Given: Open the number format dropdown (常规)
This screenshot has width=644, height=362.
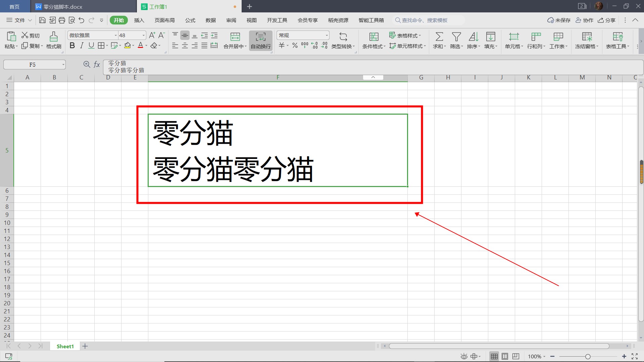Looking at the screenshot, I should tap(327, 36).
